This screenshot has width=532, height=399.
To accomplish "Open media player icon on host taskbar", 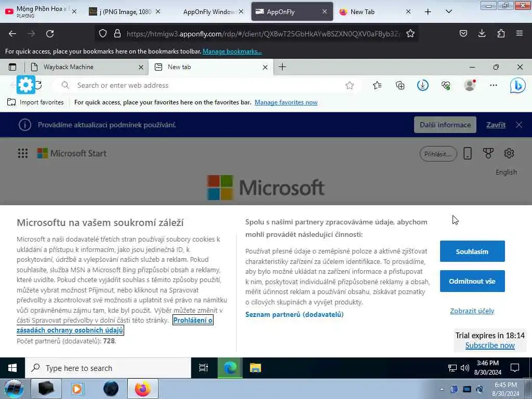I will coord(78,389).
